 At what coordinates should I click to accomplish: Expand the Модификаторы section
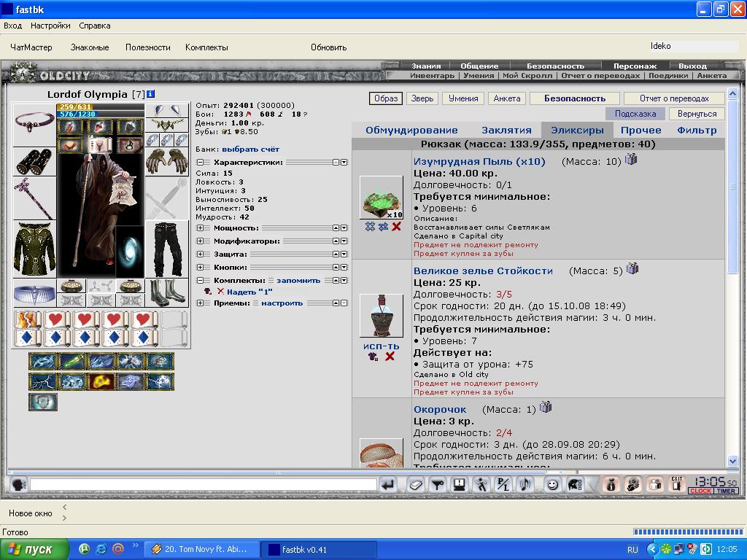[x=200, y=241]
